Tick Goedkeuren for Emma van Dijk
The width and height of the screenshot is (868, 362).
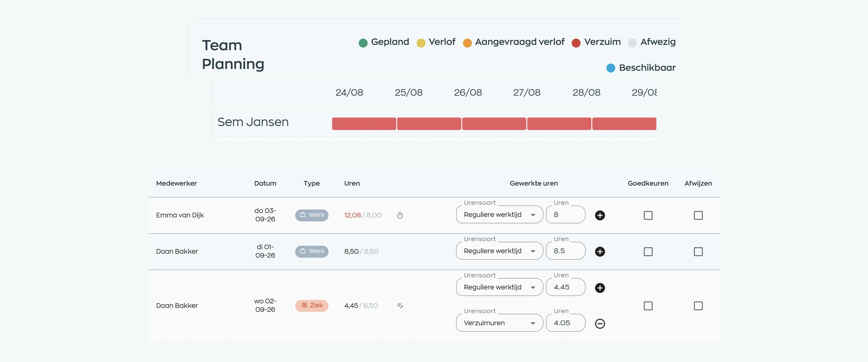(648, 215)
